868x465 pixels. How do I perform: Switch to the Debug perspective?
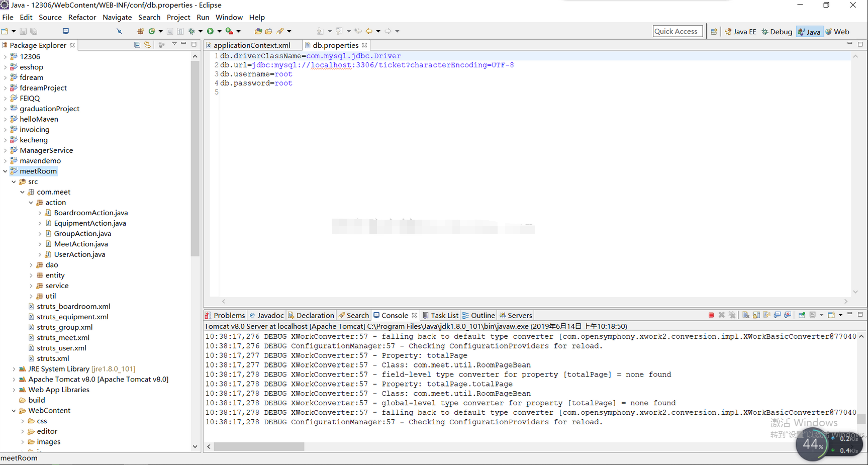point(777,32)
